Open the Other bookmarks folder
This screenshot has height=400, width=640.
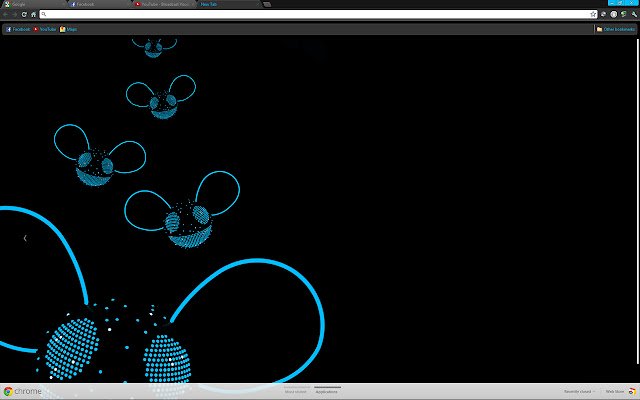point(616,29)
